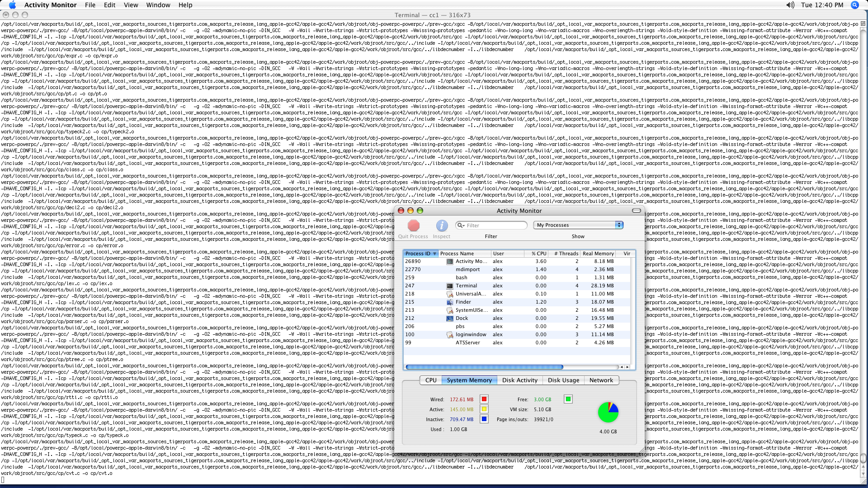Click the green Free memory color swatch
The height and width of the screenshot is (488, 868).
pos(568,399)
